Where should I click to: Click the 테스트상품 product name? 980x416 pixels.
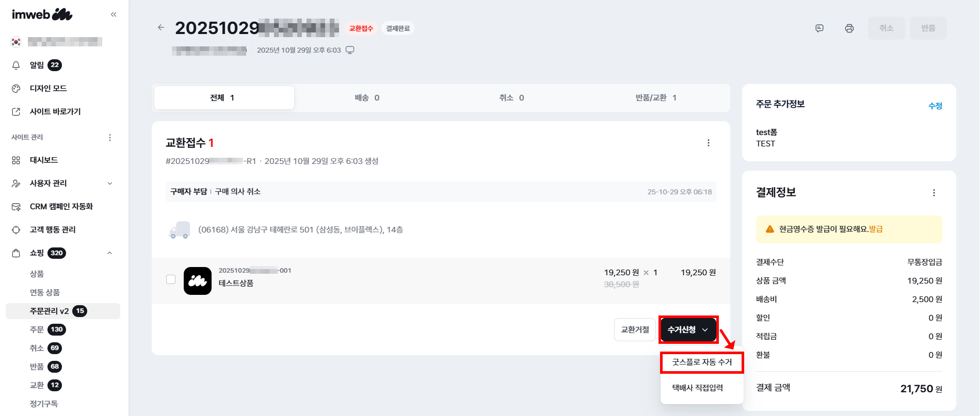[x=236, y=284]
